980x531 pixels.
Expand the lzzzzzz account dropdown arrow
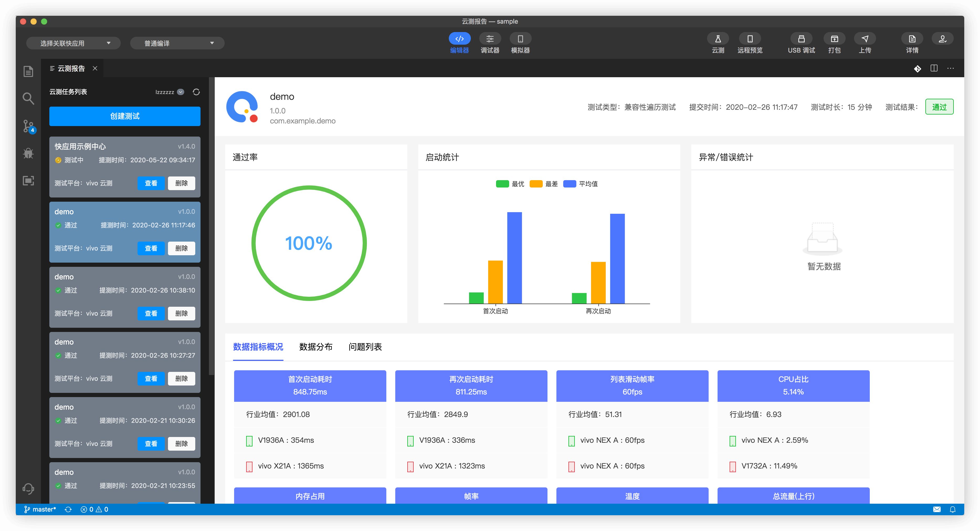click(x=181, y=92)
